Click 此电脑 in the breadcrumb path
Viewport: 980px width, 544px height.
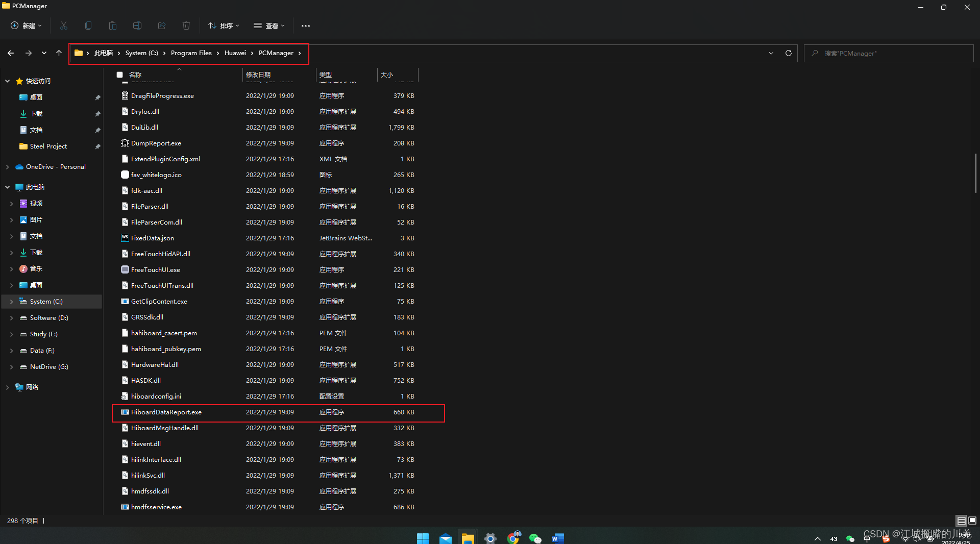(103, 53)
